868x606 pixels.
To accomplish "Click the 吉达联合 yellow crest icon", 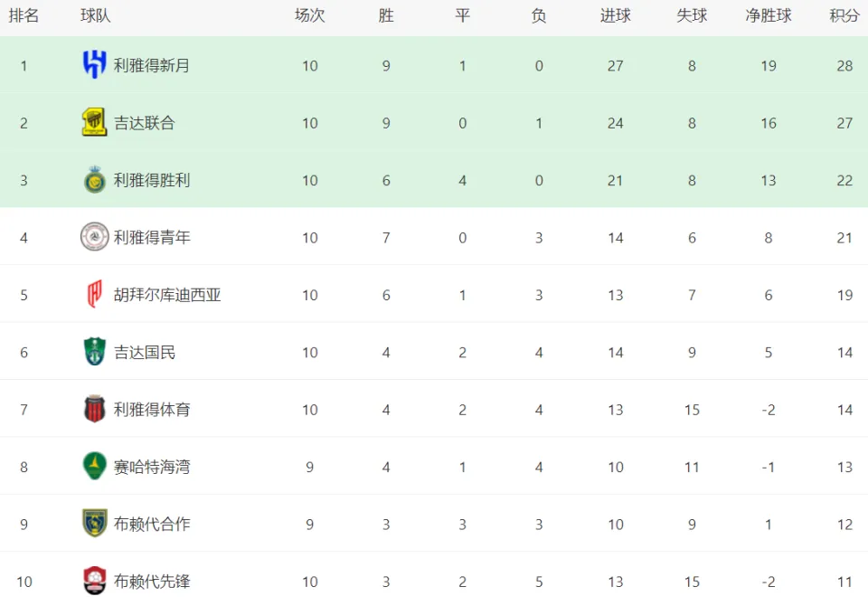I will click(x=95, y=122).
